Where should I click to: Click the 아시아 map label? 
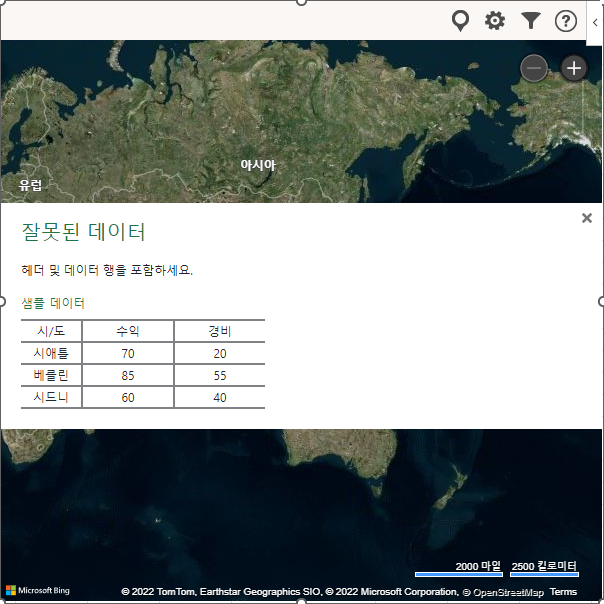point(258,165)
